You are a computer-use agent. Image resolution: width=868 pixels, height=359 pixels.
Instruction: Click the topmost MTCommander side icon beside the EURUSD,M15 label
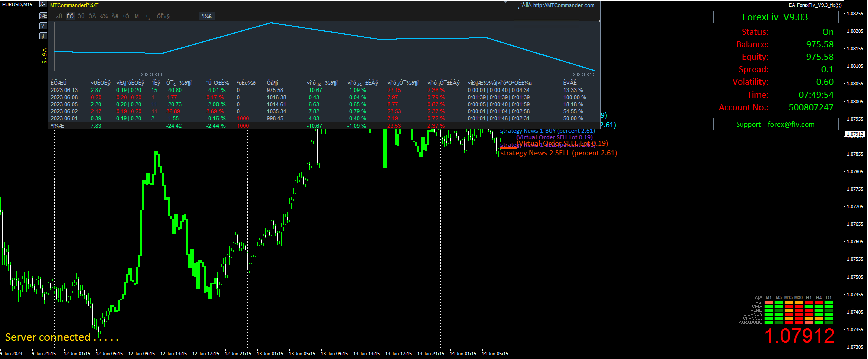coord(43,4)
